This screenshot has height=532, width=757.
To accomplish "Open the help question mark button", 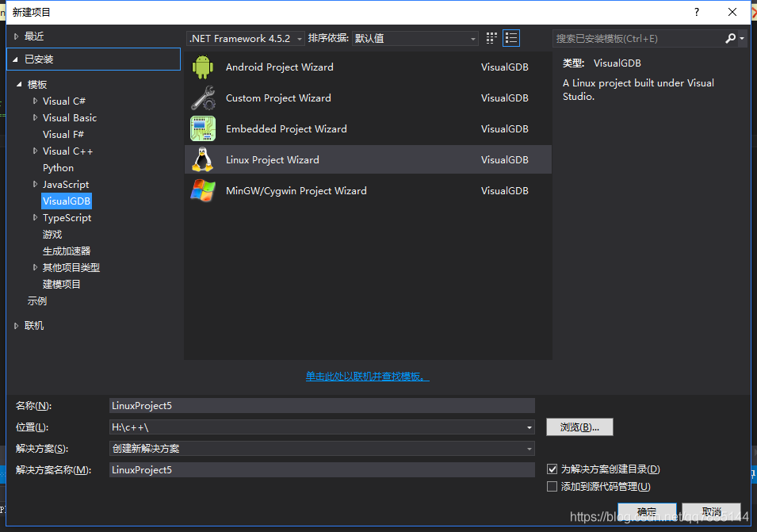I will (x=697, y=12).
